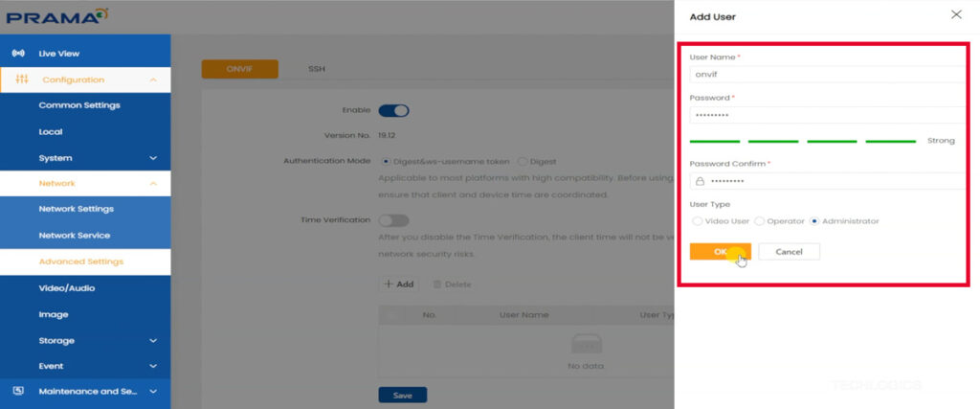Click the User Name input field

[x=823, y=75]
